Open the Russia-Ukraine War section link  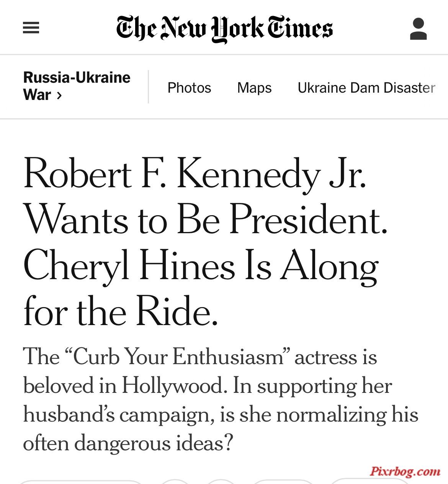pos(77,86)
